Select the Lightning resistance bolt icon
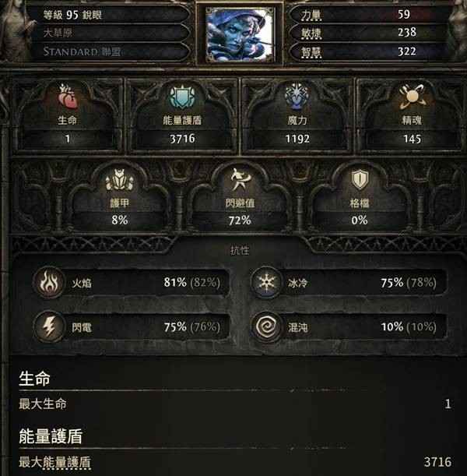The width and height of the screenshot is (467, 476). click(49, 327)
